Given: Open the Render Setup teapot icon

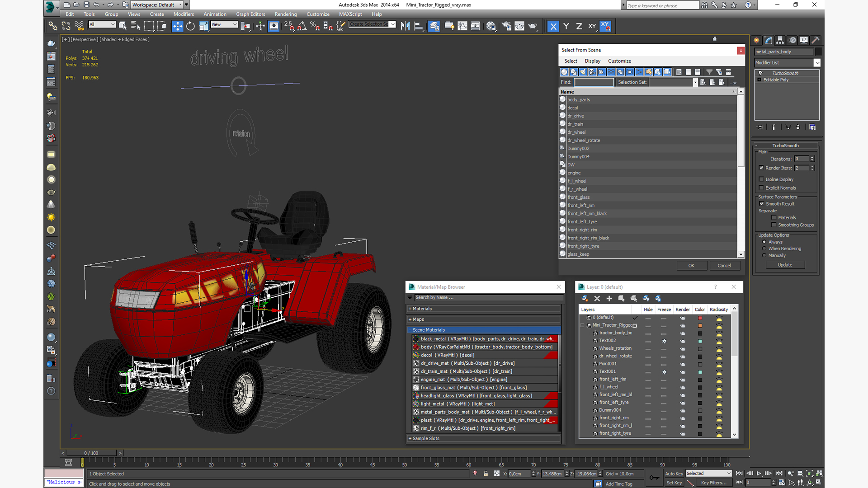Looking at the screenshot, I should pyautogui.click(x=506, y=26).
